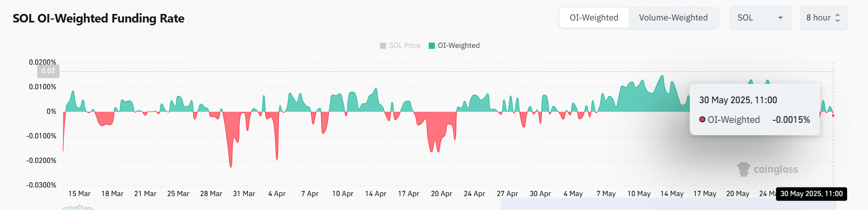Click the chart title SOL OI-Weighted Funding Rate

tap(99, 18)
